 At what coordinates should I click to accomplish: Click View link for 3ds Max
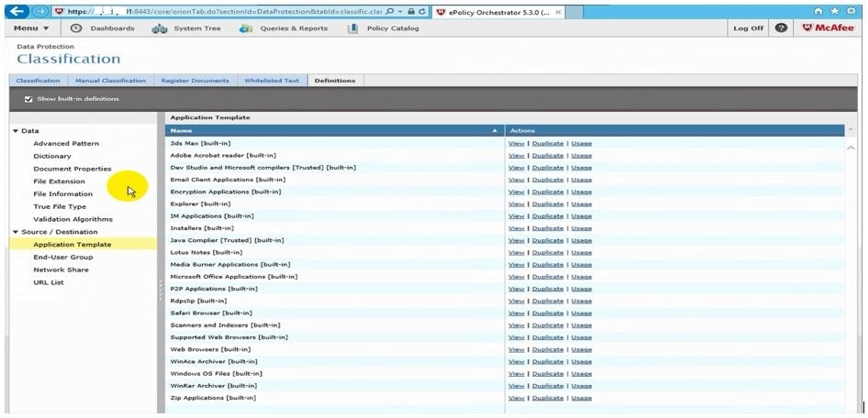516,144
